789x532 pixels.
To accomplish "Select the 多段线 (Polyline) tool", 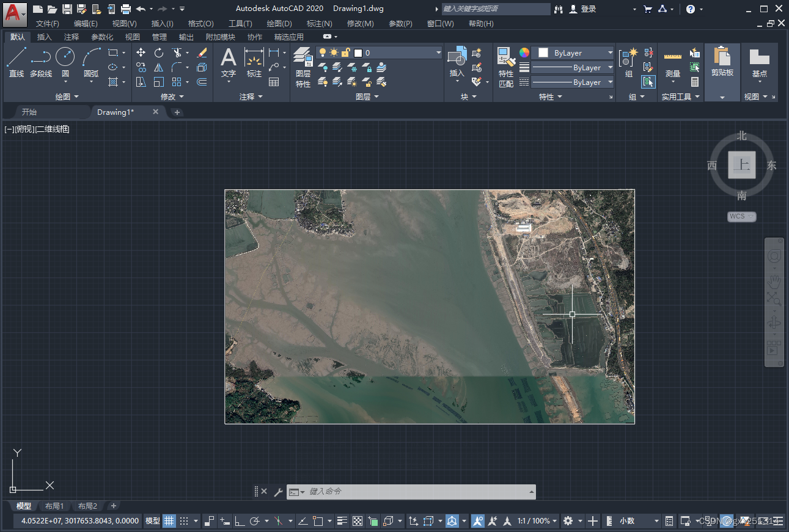I will 41,62.
